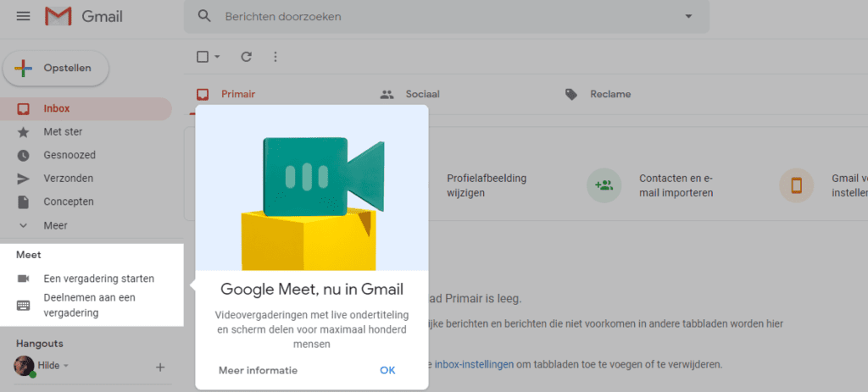868x392 pixels.
Task: Open the three-dot more options menu
Action: pos(275,57)
